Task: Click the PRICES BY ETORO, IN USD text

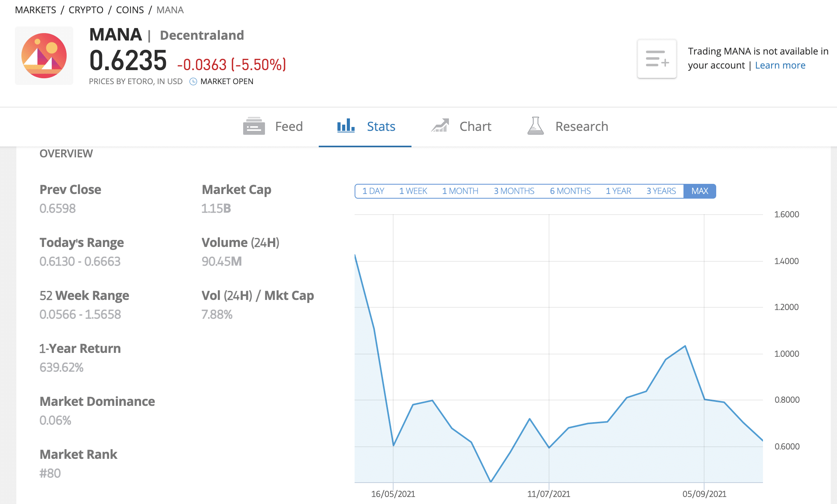Action: tap(136, 81)
